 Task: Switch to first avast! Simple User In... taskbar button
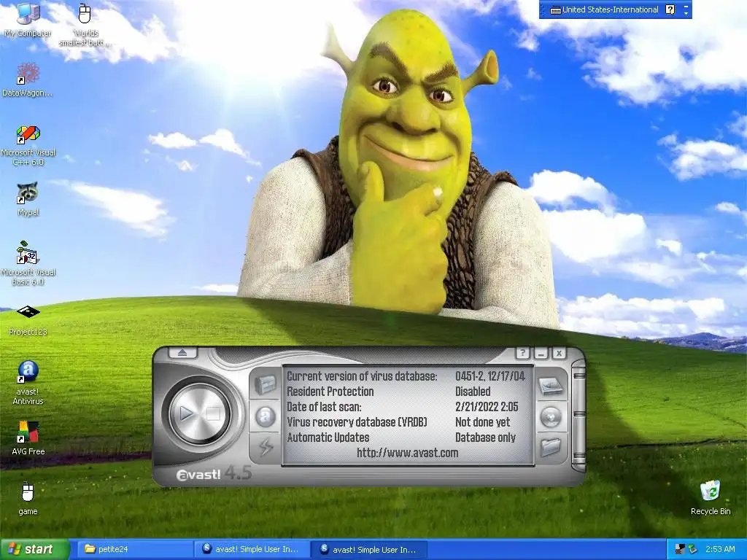pos(252,549)
